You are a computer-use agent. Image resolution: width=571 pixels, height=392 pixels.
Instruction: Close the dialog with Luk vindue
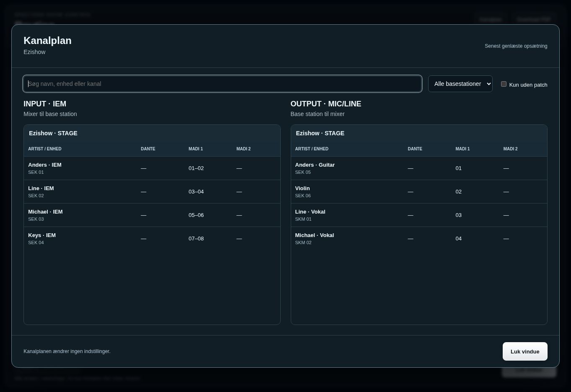coord(525,351)
